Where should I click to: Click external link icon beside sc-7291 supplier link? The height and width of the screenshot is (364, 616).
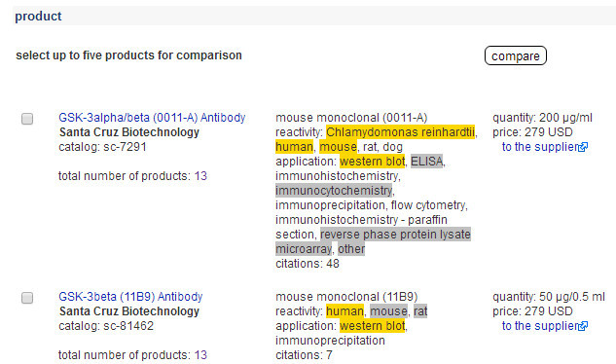(x=583, y=147)
